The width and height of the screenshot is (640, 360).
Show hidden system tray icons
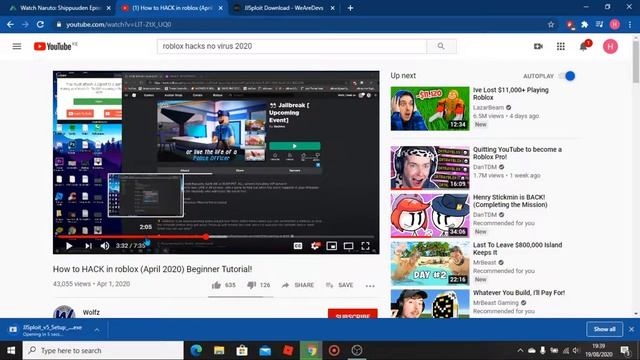coord(520,351)
